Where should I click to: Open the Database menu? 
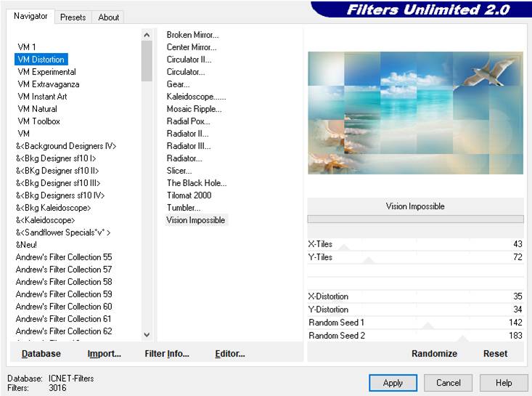[41, 354]
